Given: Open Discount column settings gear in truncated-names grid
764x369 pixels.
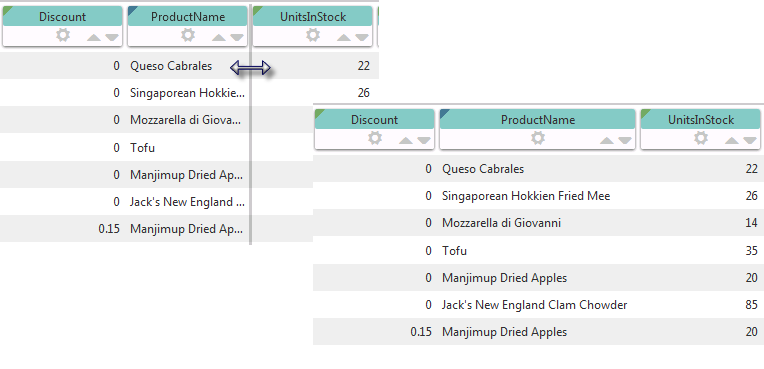Looking at the screenshot, I should click(62, 35).
